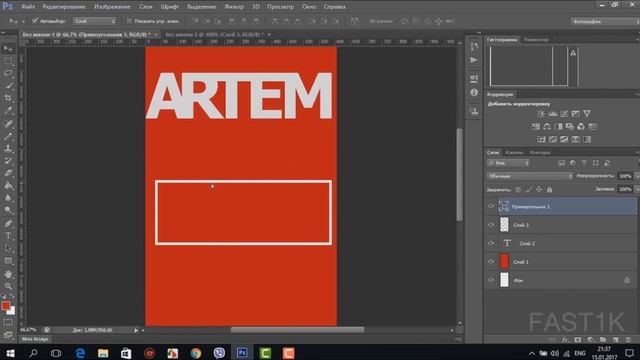Image resolution: width=640 pixels, height=360 pixels.
Task: Select the Horizontal Type tool
Action: click(x=8, y=236)
